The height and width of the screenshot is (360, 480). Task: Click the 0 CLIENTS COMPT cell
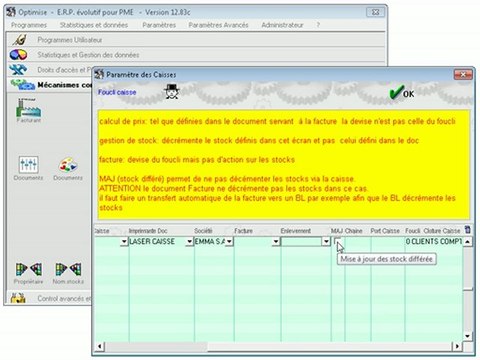click(x=434, y=241)
